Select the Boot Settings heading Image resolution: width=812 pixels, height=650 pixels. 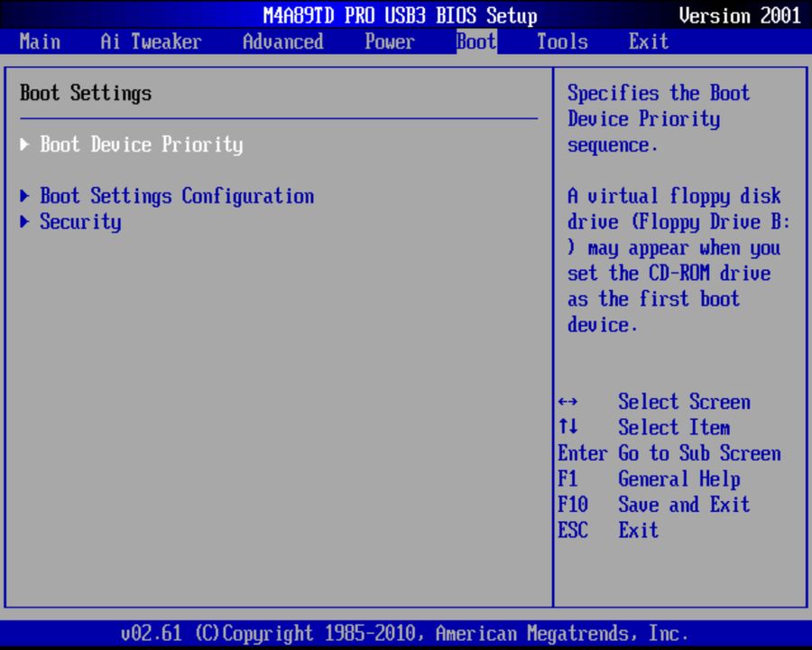pyautogui.click(x=85, y=93)
